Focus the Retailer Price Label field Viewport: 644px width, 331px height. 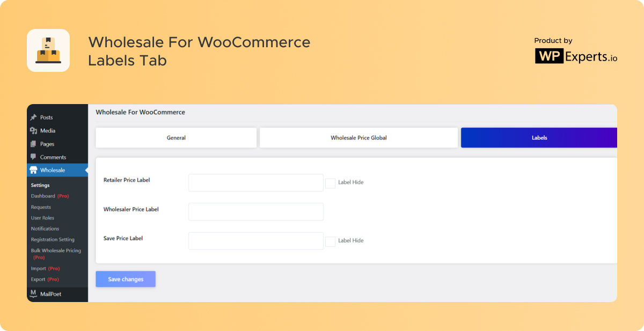click(256, 182)
